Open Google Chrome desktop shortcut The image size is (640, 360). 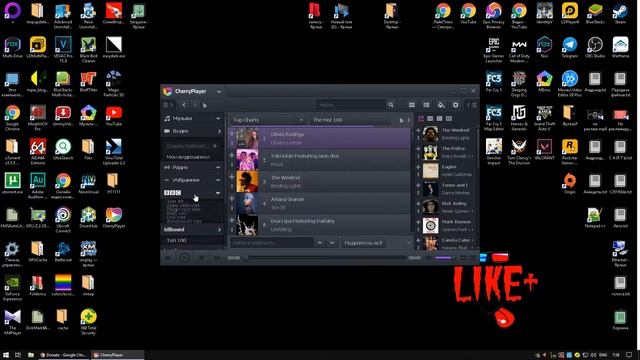click(x=12, y=116)
